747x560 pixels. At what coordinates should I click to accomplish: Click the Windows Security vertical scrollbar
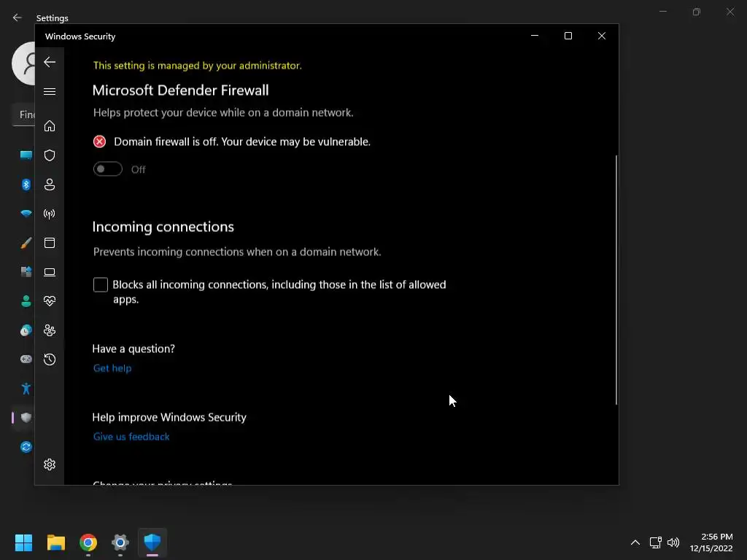point(616,280)
